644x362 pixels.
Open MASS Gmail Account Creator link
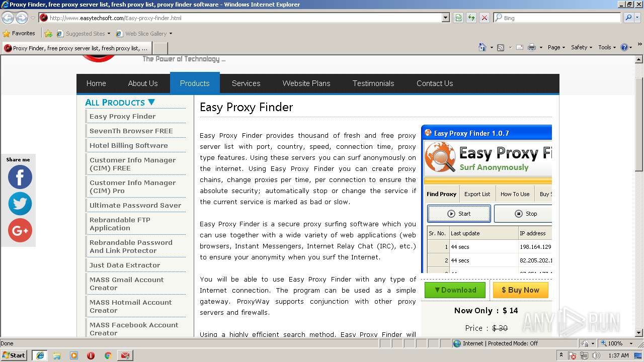(x=126, y=284)
